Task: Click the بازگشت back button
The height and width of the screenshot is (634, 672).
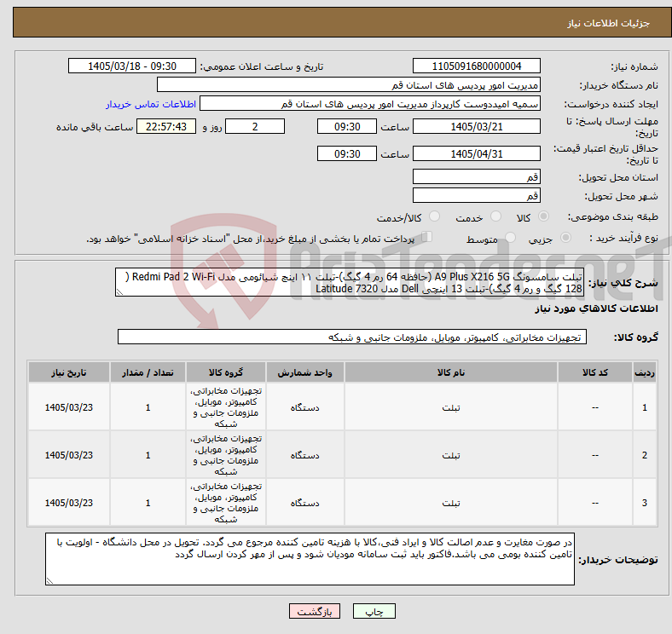Action: pos(315,611)
